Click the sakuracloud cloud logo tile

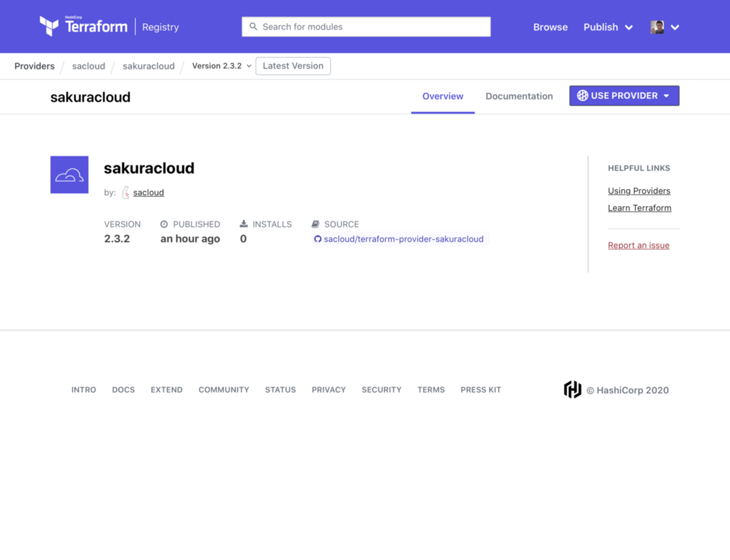tap(70, 175)
